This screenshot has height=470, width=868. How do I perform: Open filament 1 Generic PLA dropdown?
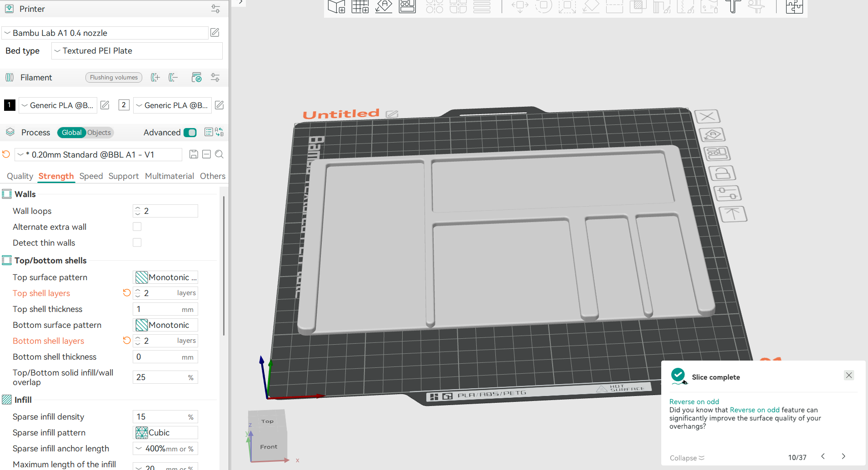pos(58,105)
